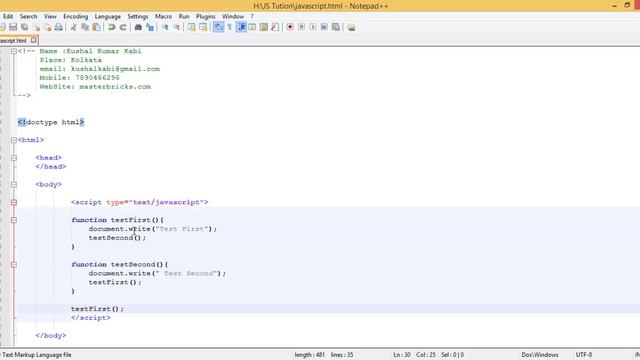This screenshot has width=640, height=360.
Task: Click the Undo arrow icon
Action: (111, 27)
